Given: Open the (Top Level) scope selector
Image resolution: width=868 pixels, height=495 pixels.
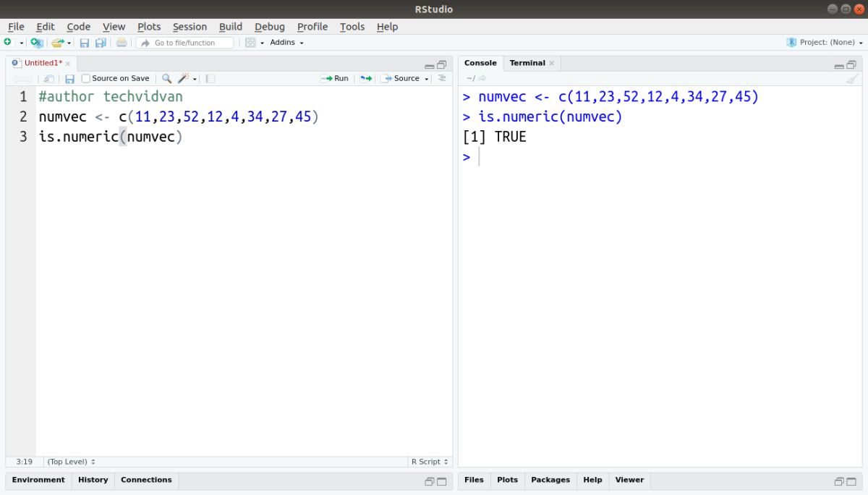Looking at the screenshot, I should pyautogui.click(x=71, y=462).
